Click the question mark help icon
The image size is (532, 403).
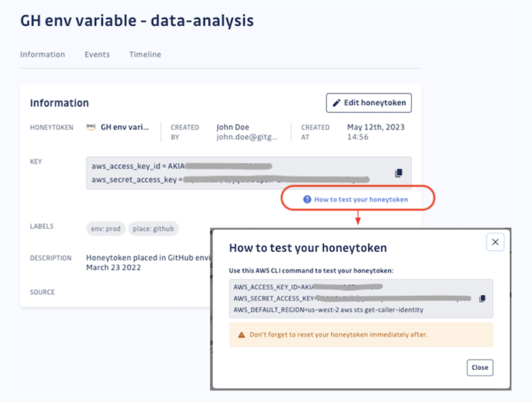(x=307, y=199)
